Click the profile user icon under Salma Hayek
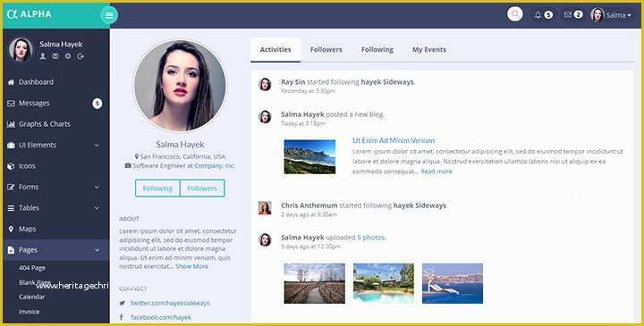The width and height of the screenshot is (644, 326). 43,56
